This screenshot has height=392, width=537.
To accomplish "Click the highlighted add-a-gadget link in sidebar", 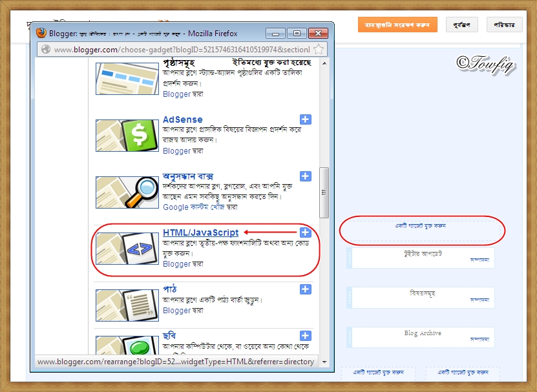I will click(x=420, y=226).
